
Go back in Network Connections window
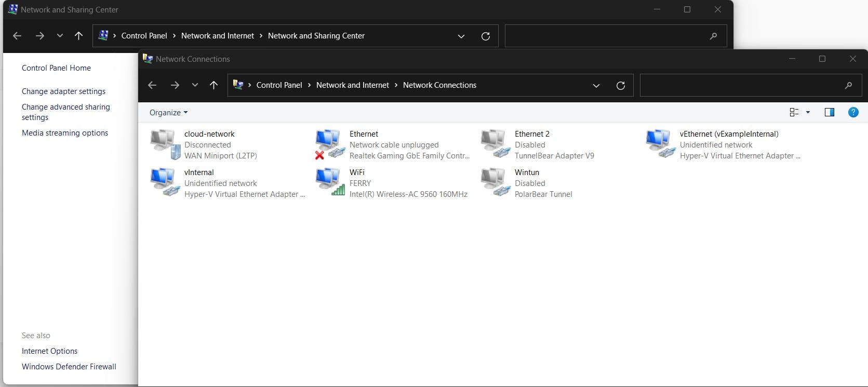(152, 85)
